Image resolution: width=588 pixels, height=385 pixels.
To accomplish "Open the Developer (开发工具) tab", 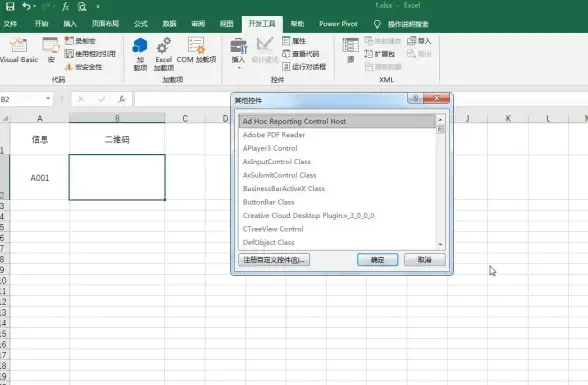I will (x=262, y=24).
